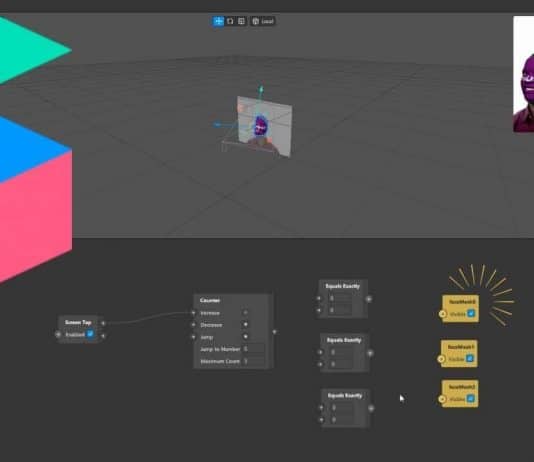The height and width of the screenshot is (462, 534).
Task: Click first input port of bottom Equals Exactly
Action: click(x=321, y=407)
